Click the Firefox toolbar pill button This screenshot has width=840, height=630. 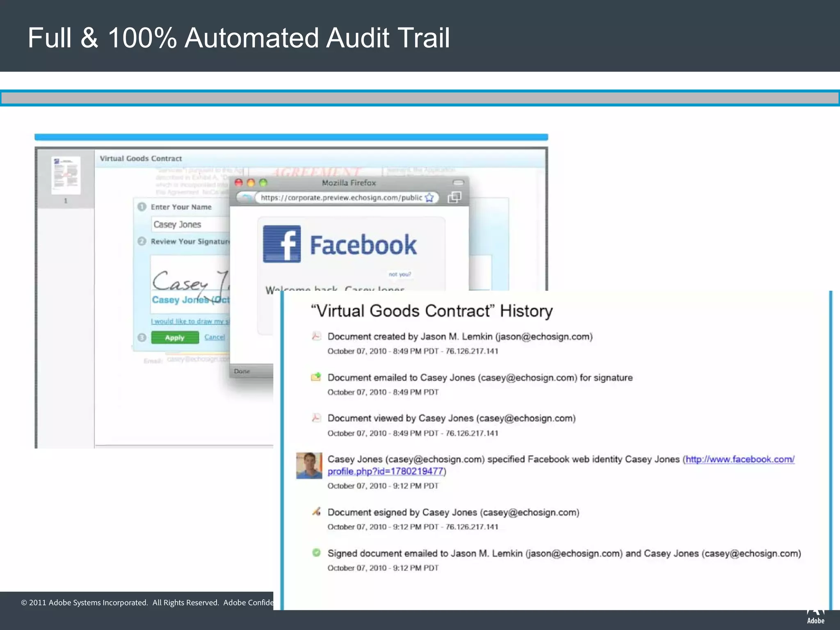point(458,183)
